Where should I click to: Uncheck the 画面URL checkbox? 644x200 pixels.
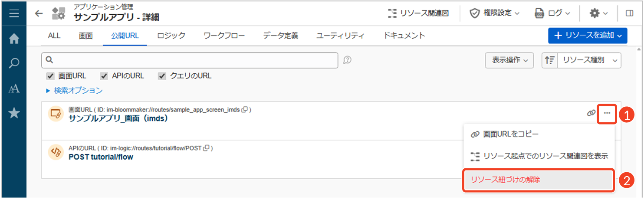click(x=50, y=76)
